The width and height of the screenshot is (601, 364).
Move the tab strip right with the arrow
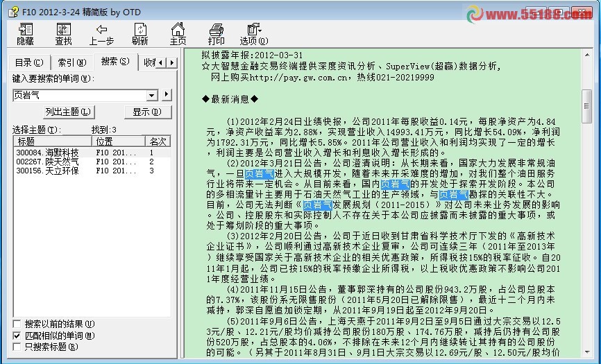tap(172, 62)
